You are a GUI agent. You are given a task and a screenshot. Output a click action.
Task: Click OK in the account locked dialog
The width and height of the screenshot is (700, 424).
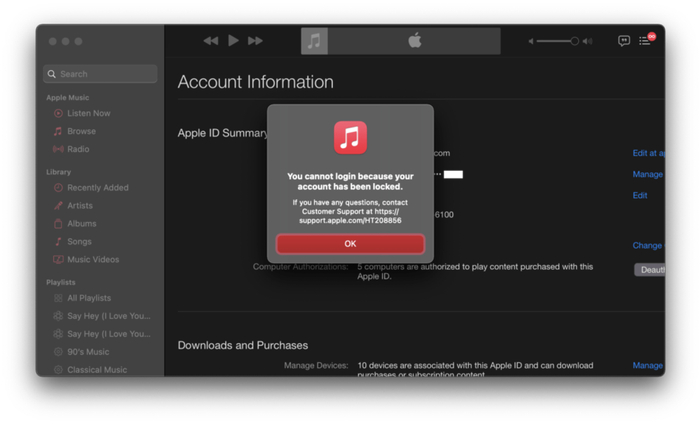pos(350,244)
